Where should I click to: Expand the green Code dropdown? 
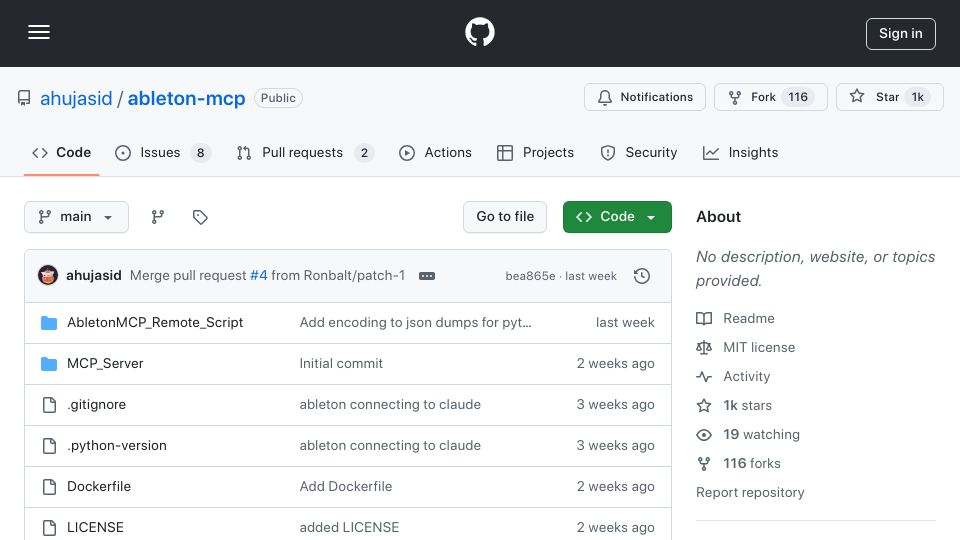pos(617,217)
